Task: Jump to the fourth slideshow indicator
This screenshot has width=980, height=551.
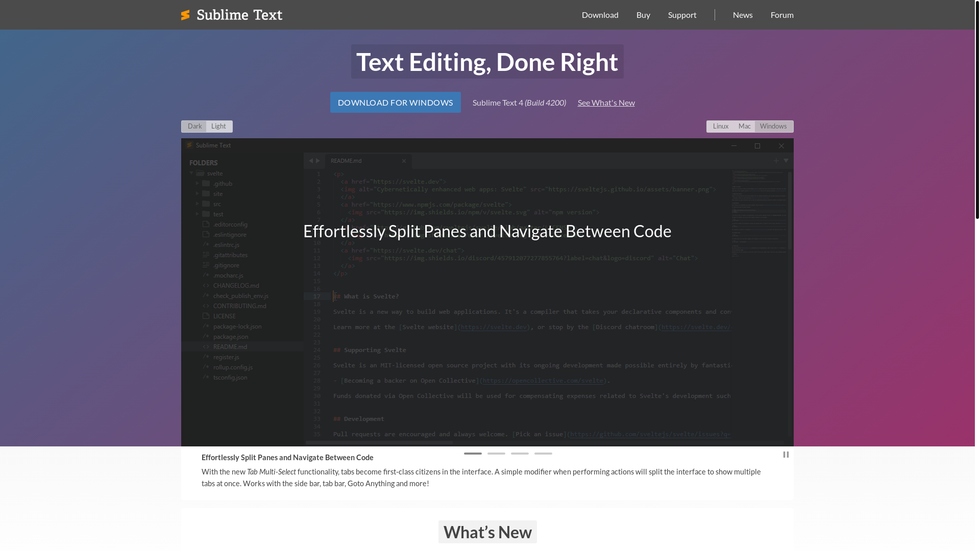Action: point(543,454)
